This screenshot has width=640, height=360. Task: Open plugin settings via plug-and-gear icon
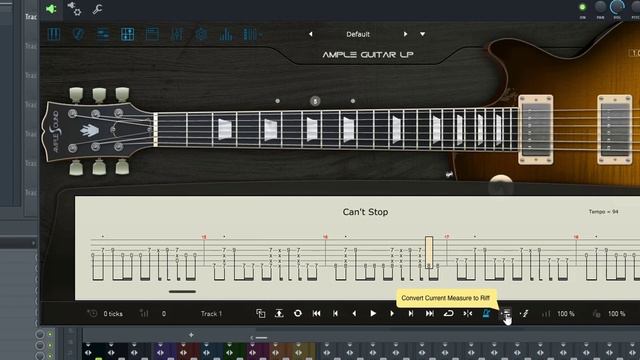coord(74,9)
